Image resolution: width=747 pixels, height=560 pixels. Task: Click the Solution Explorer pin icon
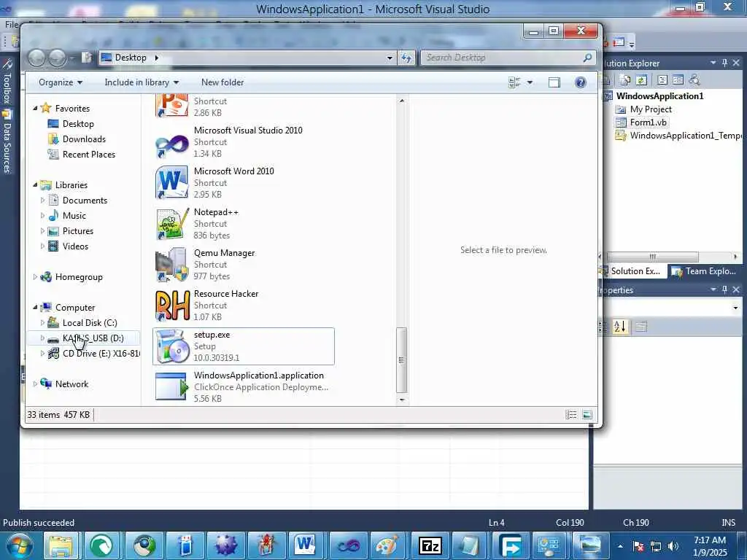(x=724, y=63)
